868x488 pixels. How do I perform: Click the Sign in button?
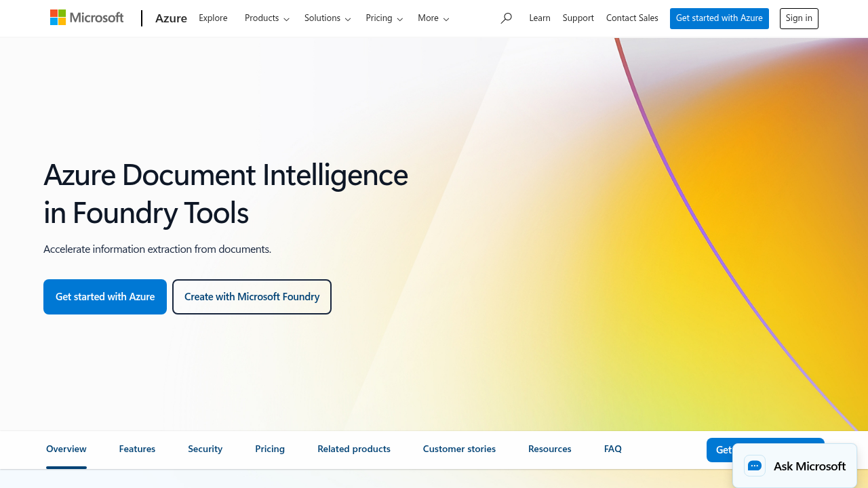[x=799, y=18]
